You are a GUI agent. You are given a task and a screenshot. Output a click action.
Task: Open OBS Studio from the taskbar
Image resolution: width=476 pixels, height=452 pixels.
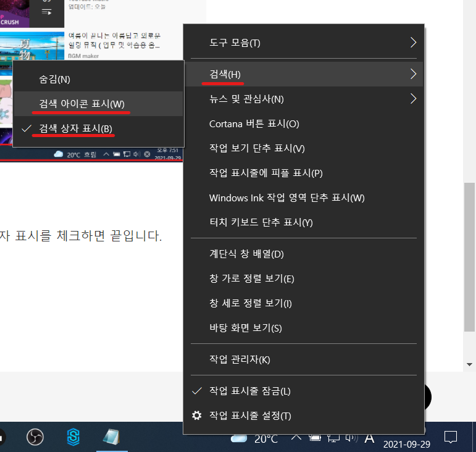coord(35,437)
